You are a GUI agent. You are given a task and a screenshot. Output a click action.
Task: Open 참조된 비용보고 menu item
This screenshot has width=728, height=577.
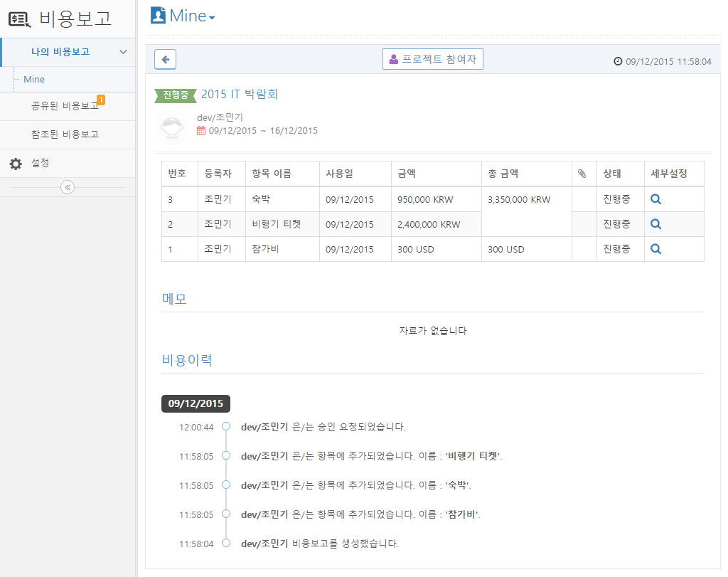(x=65, y=134)
